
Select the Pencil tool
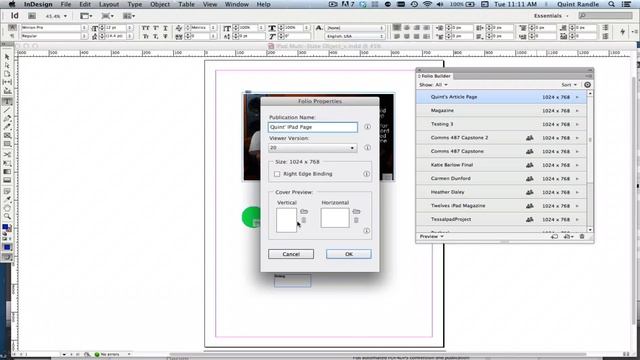point(7,127)
